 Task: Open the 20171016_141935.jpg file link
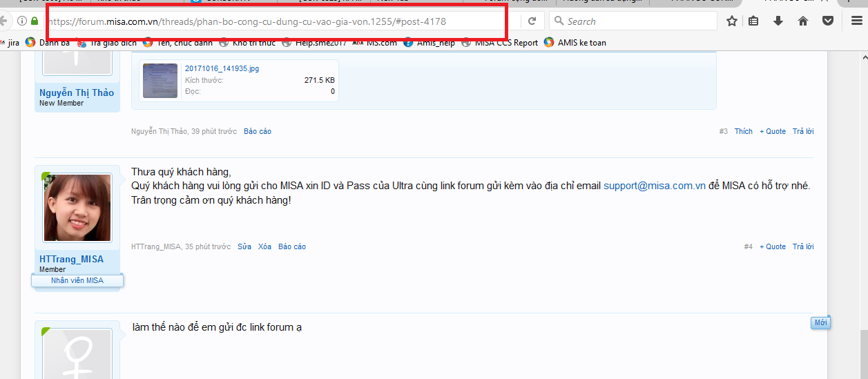pyautogui.click(x=222, y=68)
